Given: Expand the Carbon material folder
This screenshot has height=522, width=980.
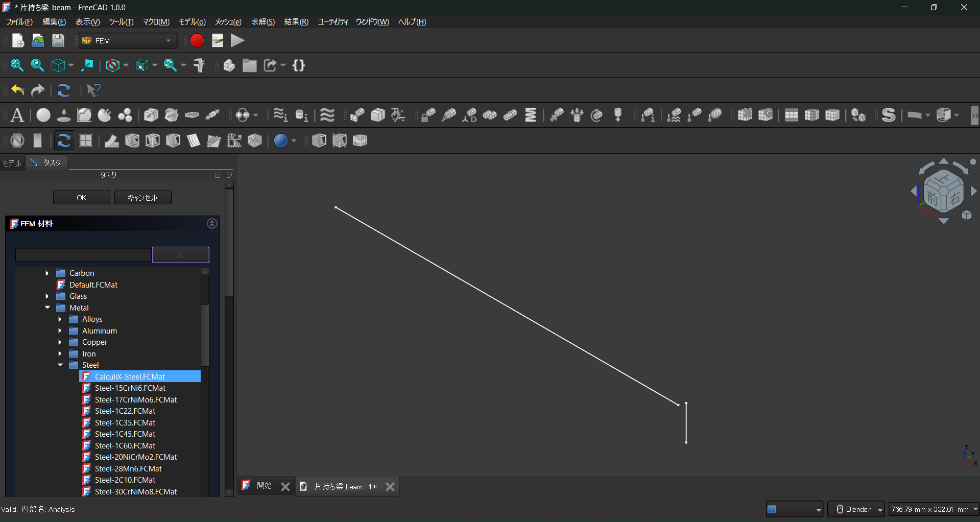Looking at the screenshot, I should pyautogui.click(x=47, y=273).
